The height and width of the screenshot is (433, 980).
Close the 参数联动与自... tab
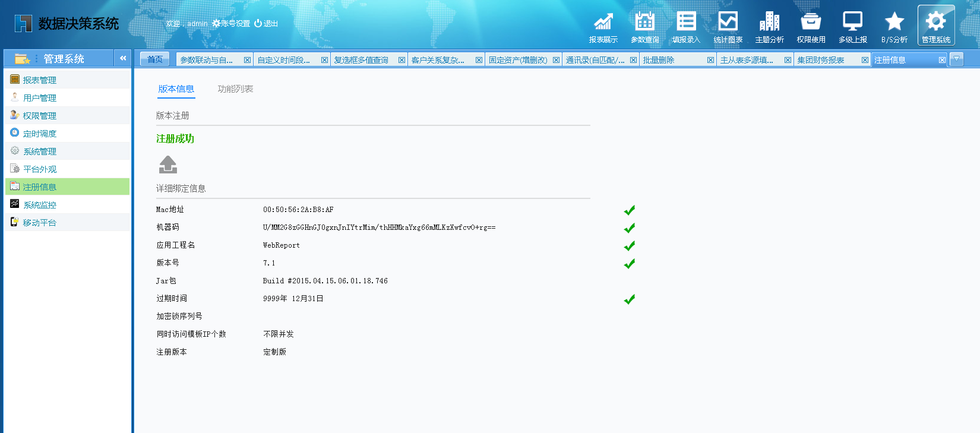[x=247, y=60]
